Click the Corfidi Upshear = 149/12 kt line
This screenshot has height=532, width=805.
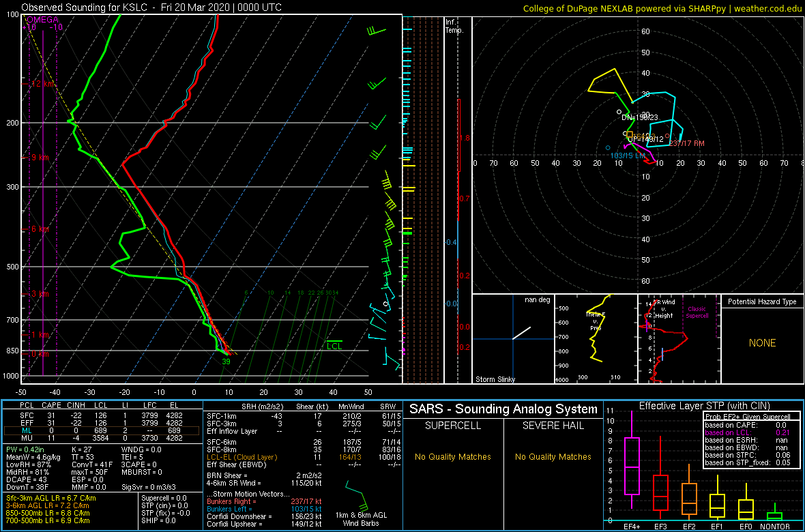(265, 524)
